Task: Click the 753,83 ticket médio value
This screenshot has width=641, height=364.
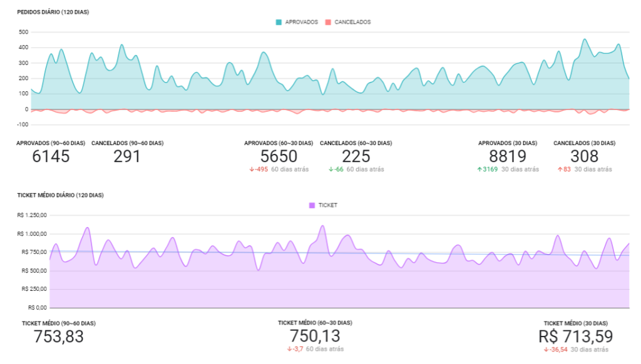Action: click(x=58, y=336)
